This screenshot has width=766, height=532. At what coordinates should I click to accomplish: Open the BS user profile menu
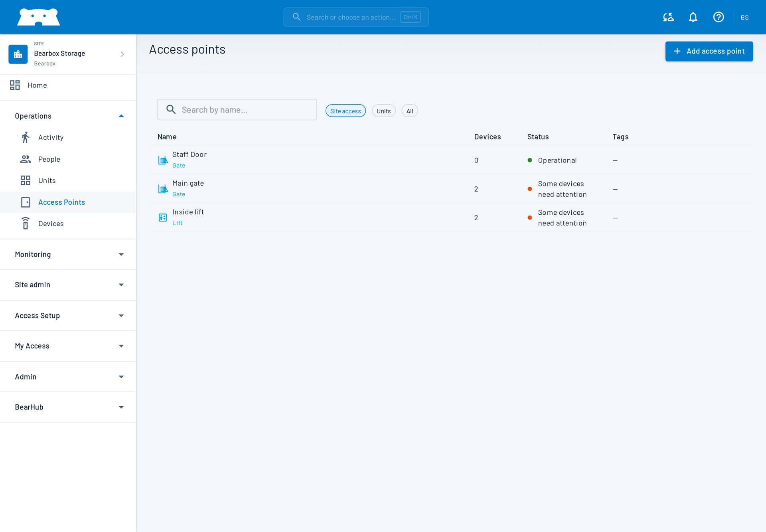(x=744, y=17)
